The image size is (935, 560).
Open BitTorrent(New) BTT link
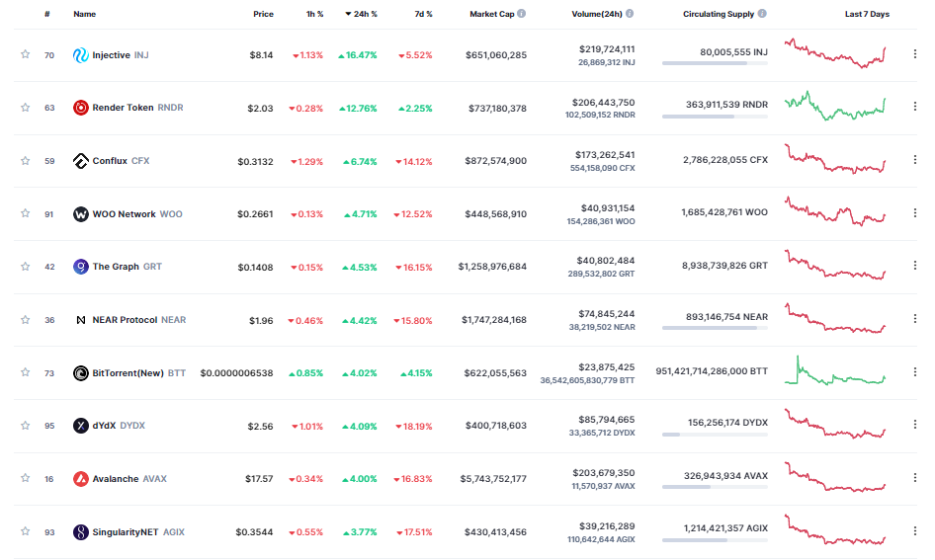139,373
